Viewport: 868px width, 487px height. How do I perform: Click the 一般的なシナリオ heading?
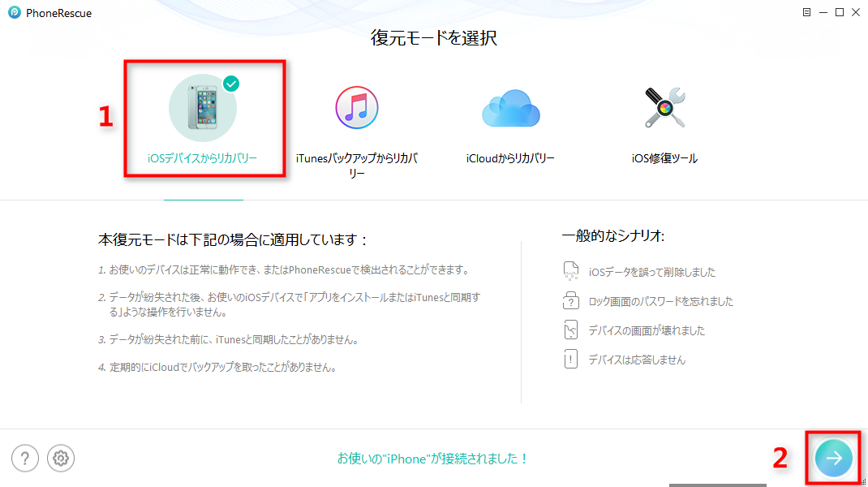point(612,236)
